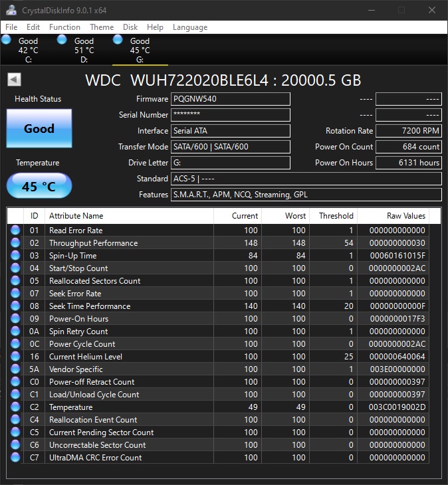Click the Seek Time Performance status orb

[x=15, y=306]
